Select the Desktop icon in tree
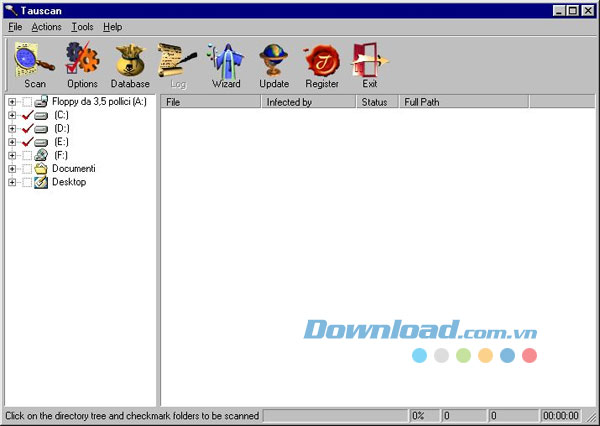The image size is (600, 426). click(x=41, y=182)
